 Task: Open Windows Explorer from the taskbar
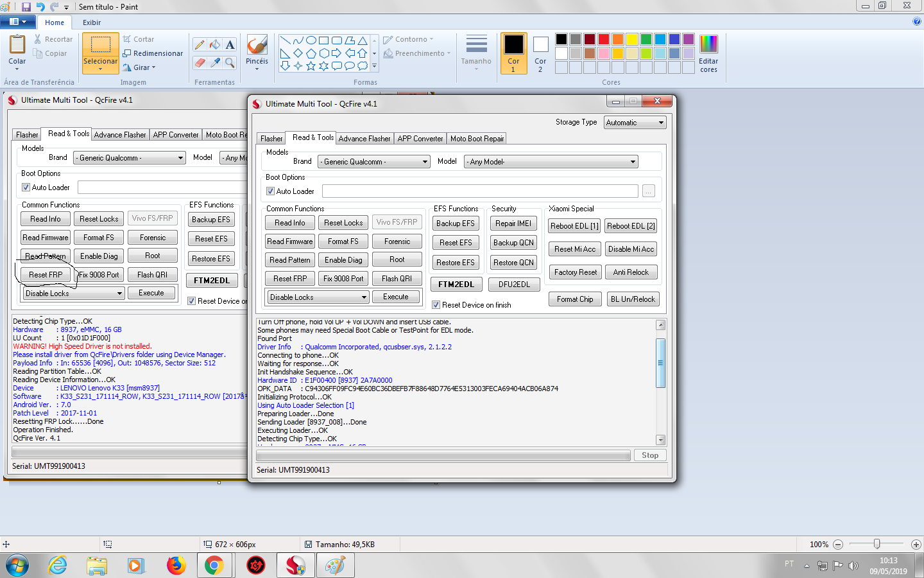97,565
